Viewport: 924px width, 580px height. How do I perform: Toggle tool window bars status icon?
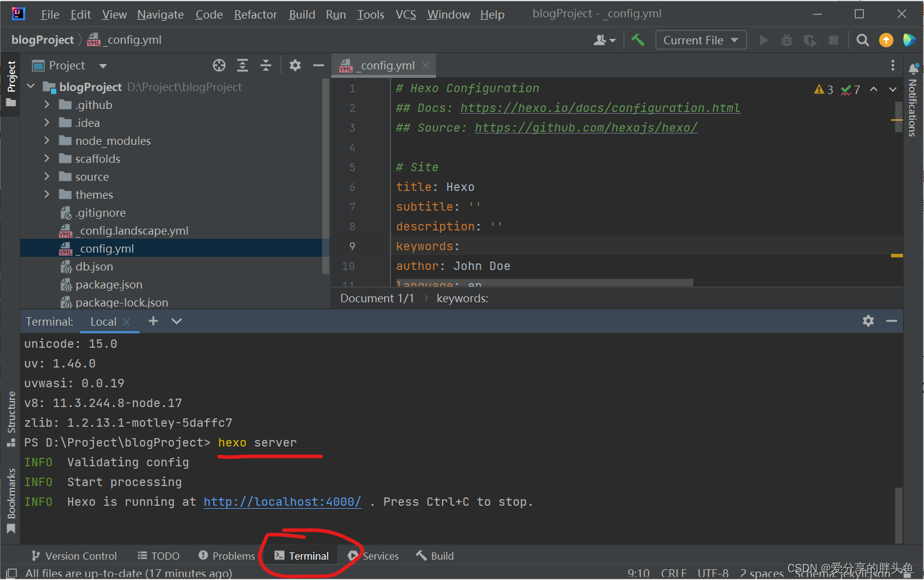coord(11,573)
